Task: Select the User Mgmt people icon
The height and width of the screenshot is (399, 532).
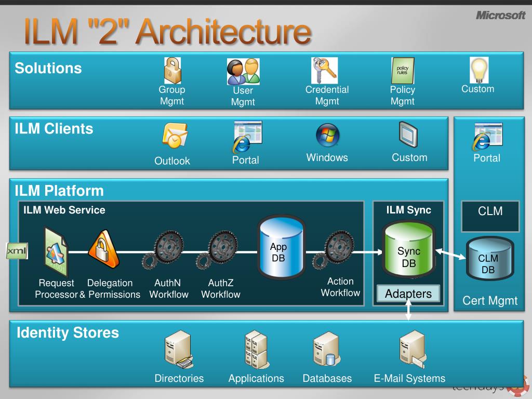Action: (243, 72)
